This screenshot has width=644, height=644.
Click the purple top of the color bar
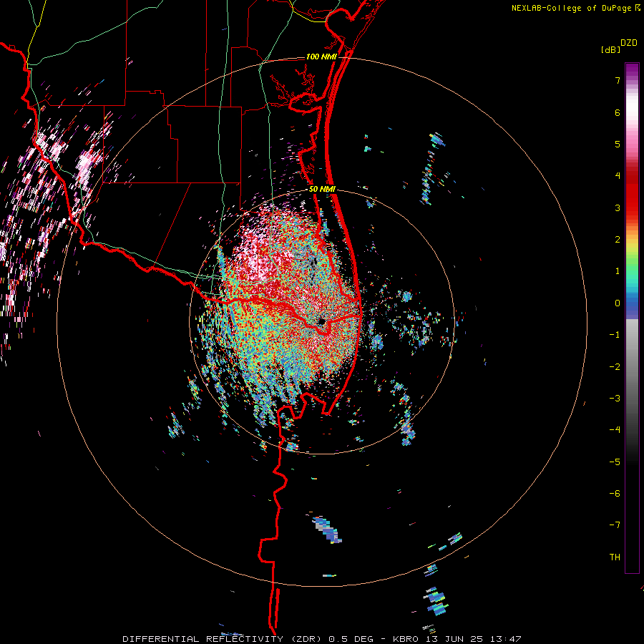coord(632,70)
